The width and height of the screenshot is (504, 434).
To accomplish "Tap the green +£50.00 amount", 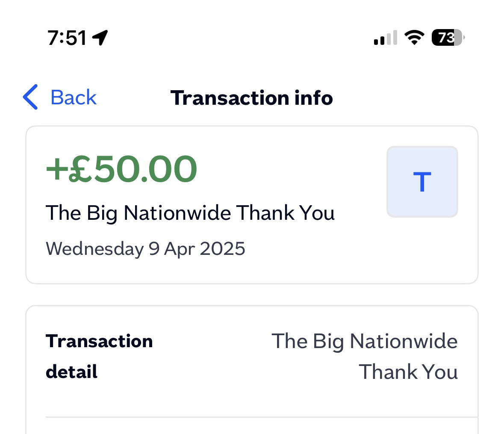I will click(121, 169).
